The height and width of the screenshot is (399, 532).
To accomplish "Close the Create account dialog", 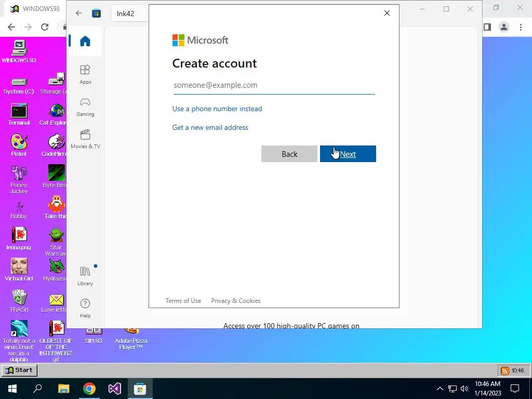I will tap(387, 13).
